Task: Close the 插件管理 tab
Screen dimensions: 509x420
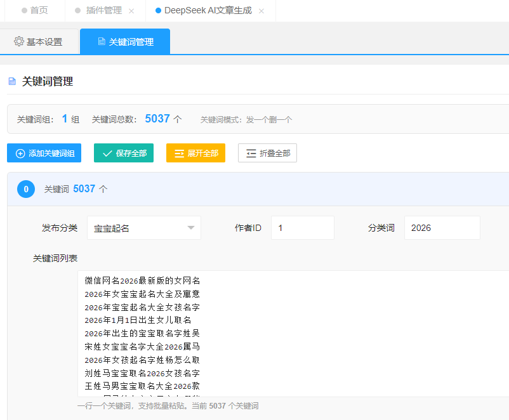Action: 131,11
